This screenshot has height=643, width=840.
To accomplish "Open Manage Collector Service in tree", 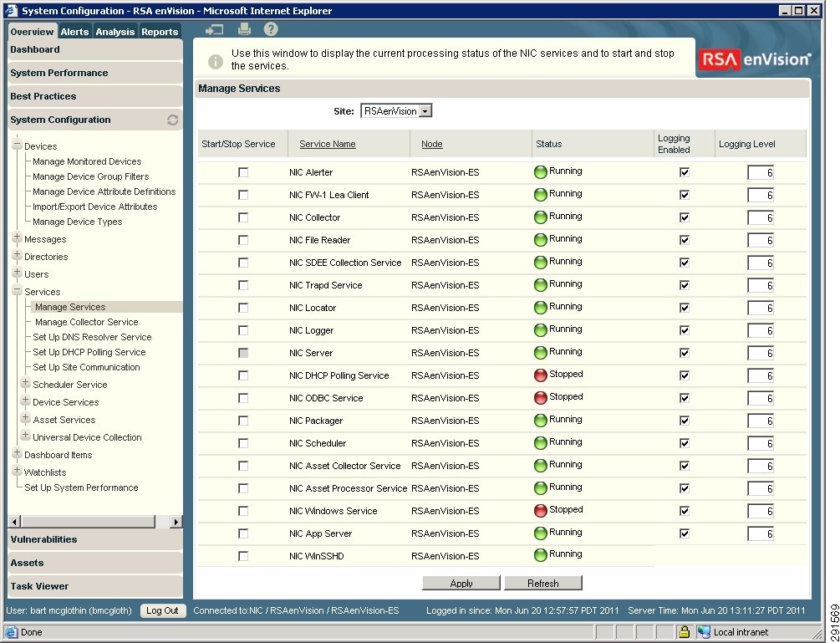I will pyautogui.click(x=87, y=322).
